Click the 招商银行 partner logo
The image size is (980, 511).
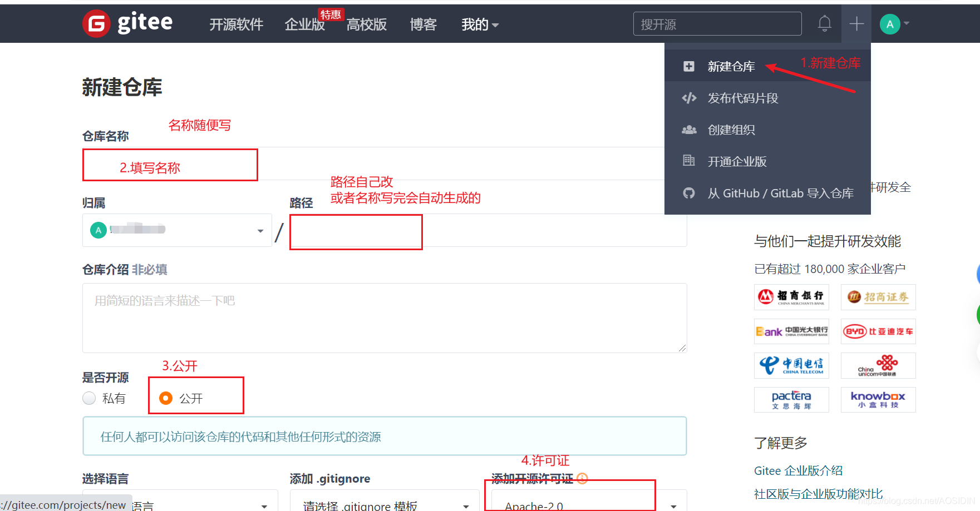[x=791, y=297]
